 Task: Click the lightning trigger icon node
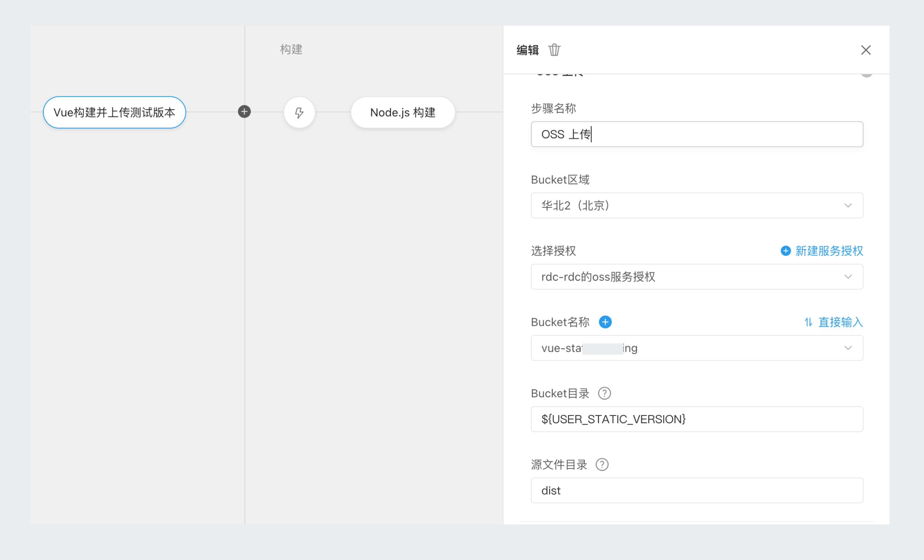[x=299, y=112]
